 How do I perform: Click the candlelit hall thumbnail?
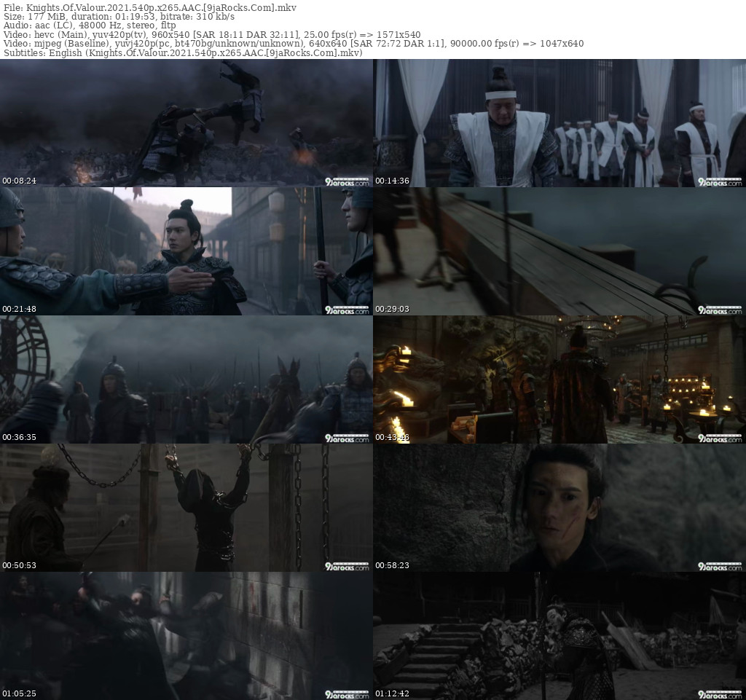point(559,379)
